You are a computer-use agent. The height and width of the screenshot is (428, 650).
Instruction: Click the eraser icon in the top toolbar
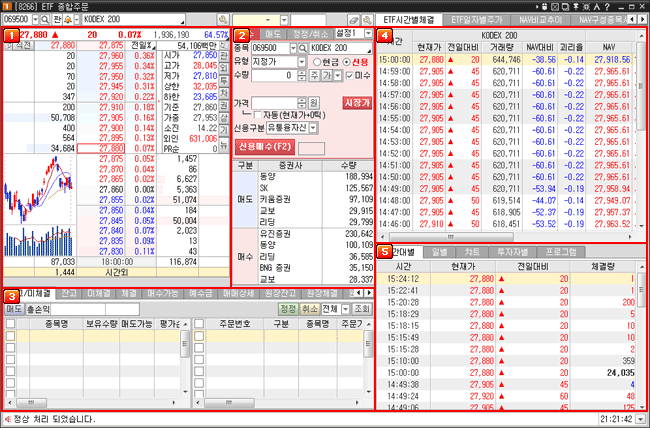click(x=353, y=20)
